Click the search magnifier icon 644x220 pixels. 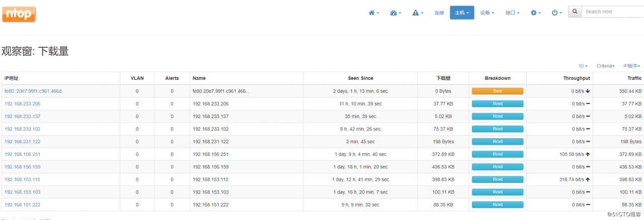pyautogui.click(x=575, y=12)
